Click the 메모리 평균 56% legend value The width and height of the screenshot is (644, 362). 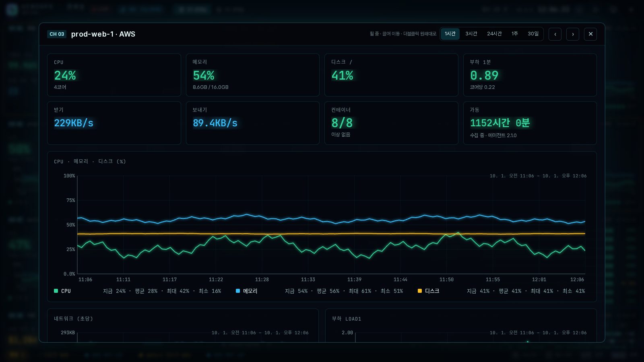point(328,291)
